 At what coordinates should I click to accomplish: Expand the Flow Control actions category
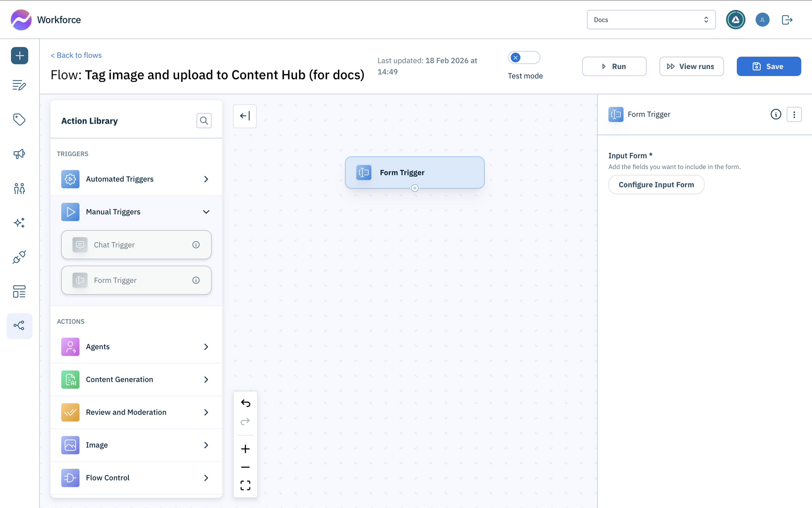[x=206, y=478]
